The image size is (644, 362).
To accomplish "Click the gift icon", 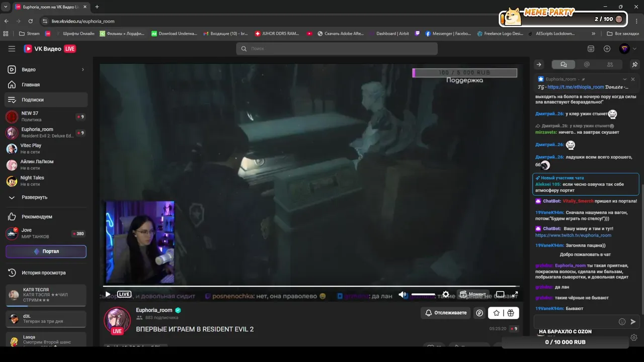I will point(511,313).
